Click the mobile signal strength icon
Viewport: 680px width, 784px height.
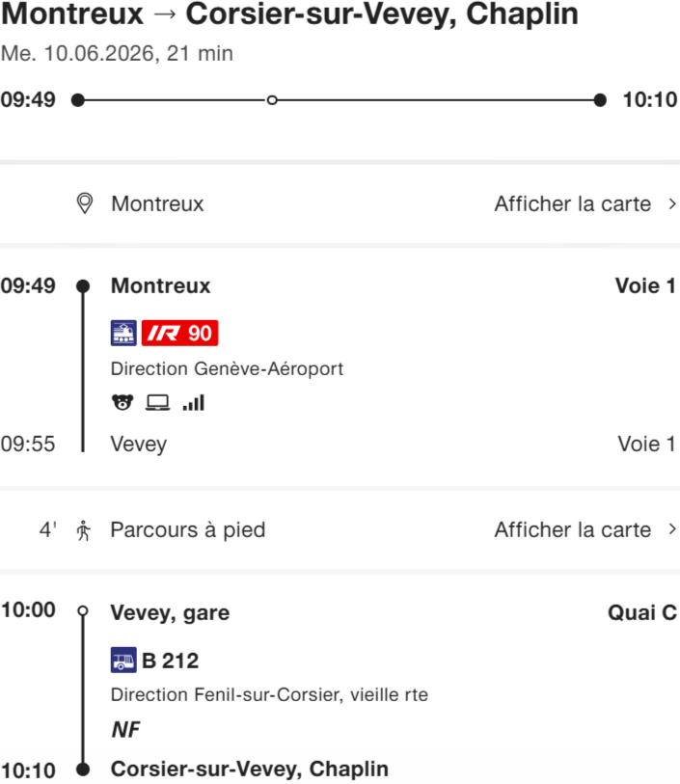(x=193, y=403)
